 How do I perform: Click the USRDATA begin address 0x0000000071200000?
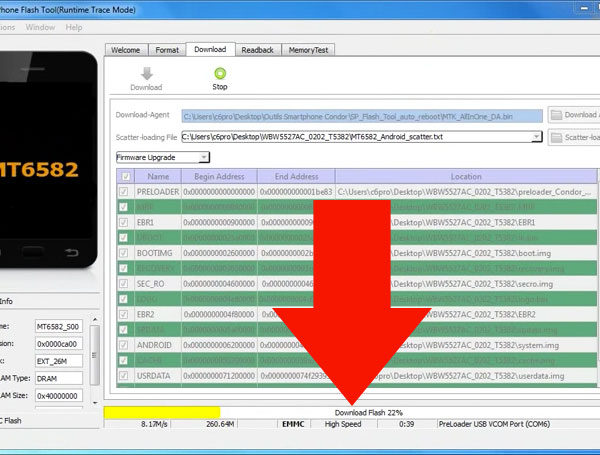(219, 375)
